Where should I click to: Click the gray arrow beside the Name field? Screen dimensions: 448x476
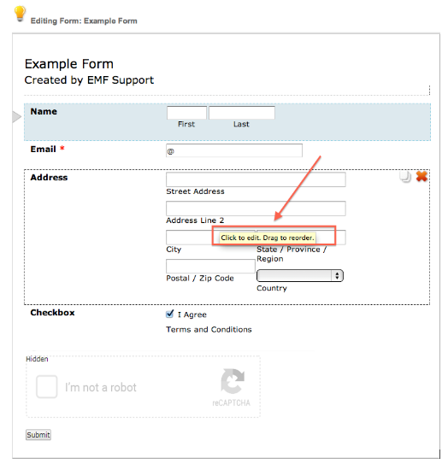17,117
